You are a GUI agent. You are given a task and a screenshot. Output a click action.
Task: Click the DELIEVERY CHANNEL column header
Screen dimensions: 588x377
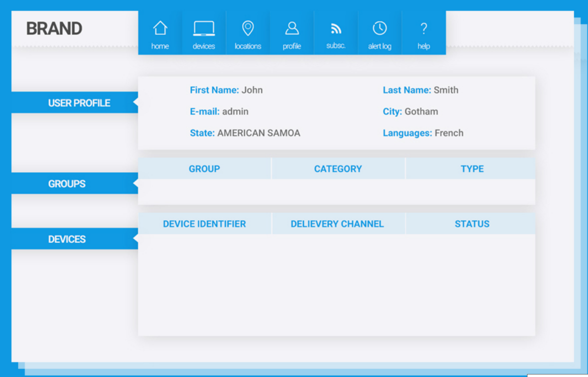[x=337, y=224]
